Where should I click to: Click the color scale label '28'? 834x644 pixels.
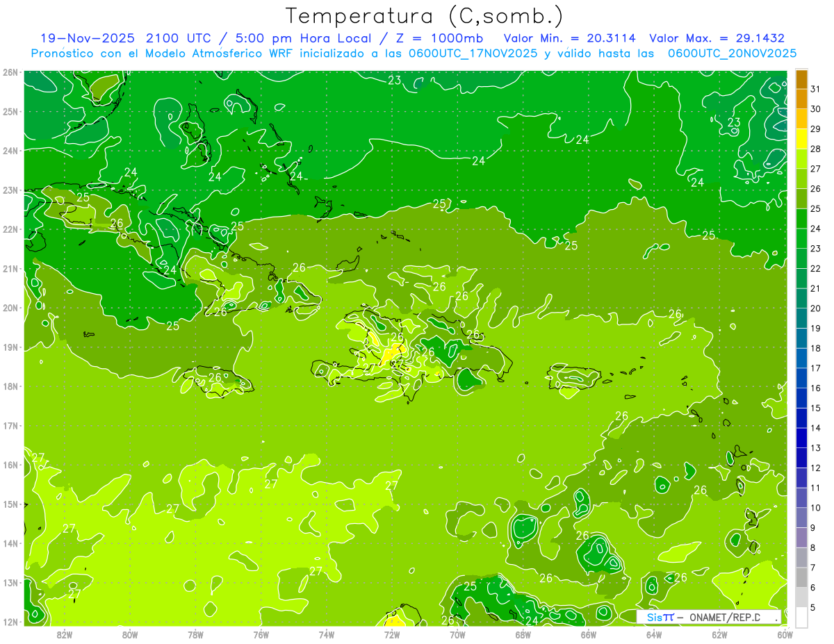pyautogui.click(x=815, y=149)
